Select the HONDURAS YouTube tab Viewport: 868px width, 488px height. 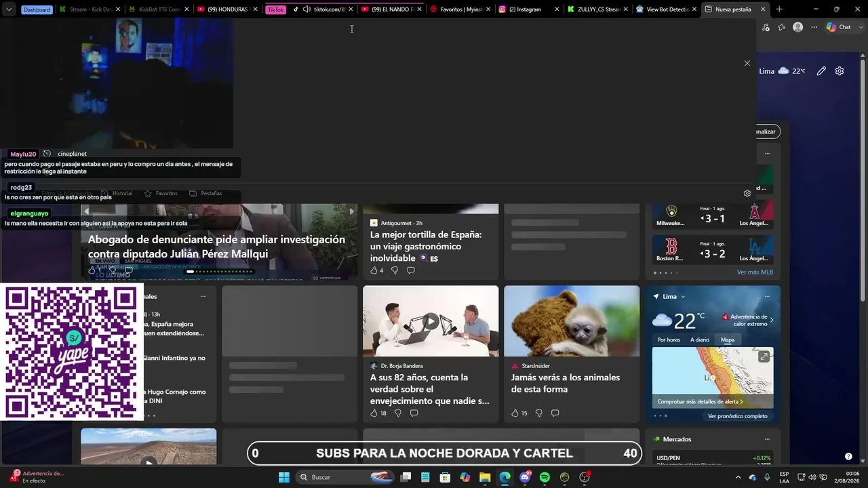(229, 9)
